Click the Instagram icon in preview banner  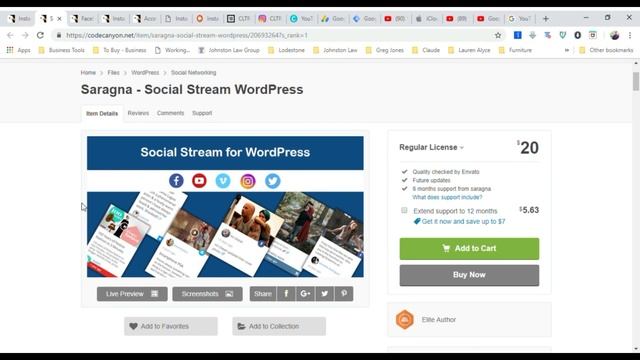point(248,181)
